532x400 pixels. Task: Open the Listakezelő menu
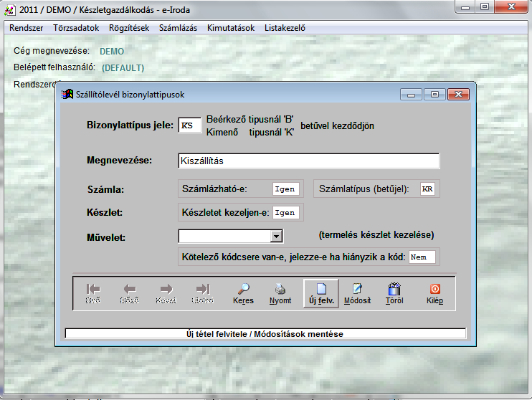click(285, 28)
